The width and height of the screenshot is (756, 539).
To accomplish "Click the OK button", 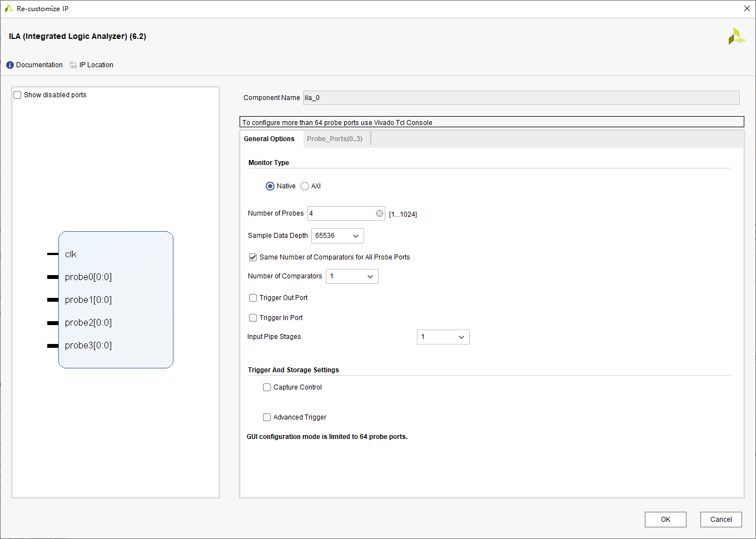I will [665, 520].
